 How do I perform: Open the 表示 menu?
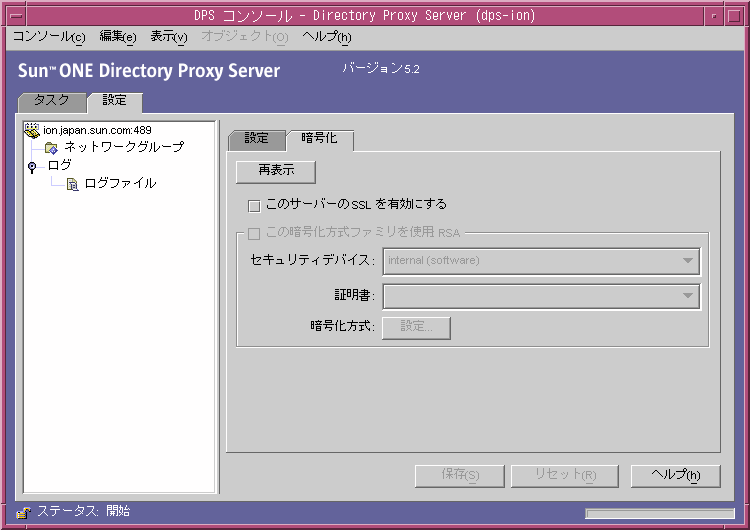click(169, 36)
